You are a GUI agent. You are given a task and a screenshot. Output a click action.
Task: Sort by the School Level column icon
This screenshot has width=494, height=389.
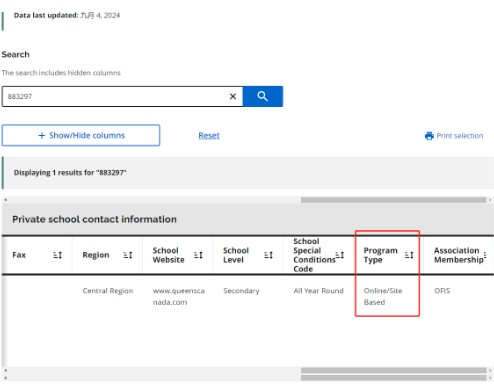[269, 255]
